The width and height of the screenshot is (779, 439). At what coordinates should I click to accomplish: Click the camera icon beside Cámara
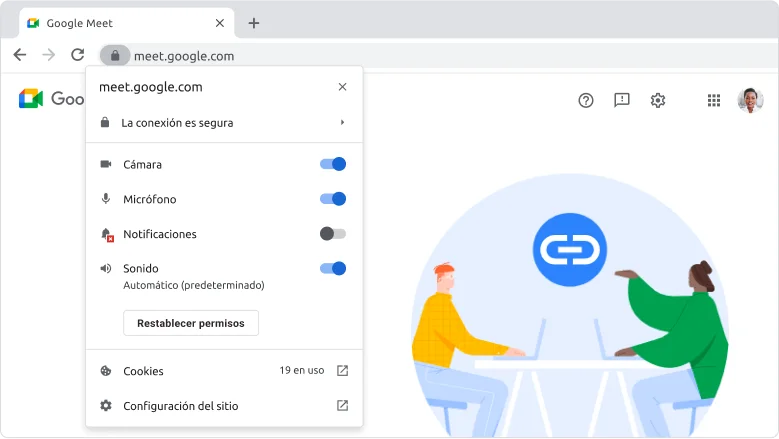click(x=106, y=164)
